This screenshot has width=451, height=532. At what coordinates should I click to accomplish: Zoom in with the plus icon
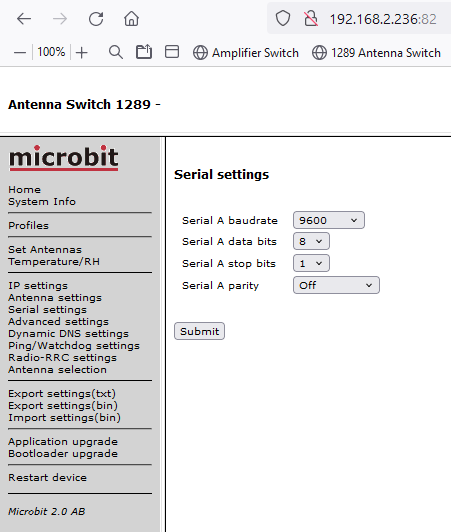(x=81, y=53)
